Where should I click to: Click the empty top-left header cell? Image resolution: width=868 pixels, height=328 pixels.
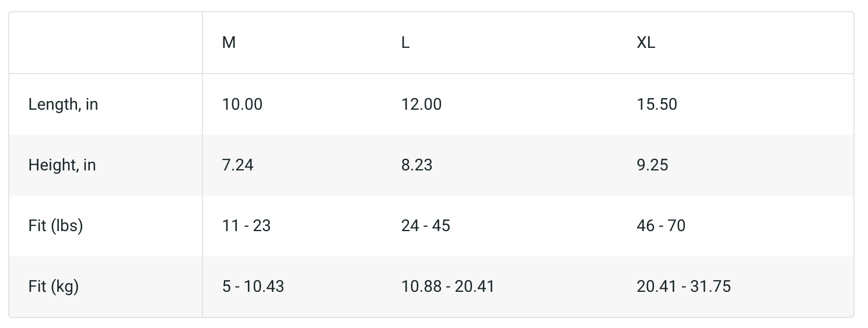(106, 43)
